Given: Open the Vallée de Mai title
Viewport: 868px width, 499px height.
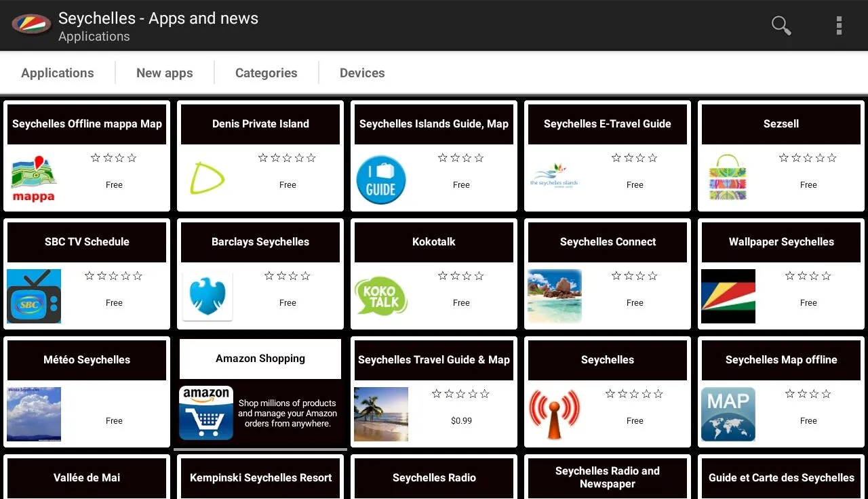Looking at the screenshot, I should (87, 478).
